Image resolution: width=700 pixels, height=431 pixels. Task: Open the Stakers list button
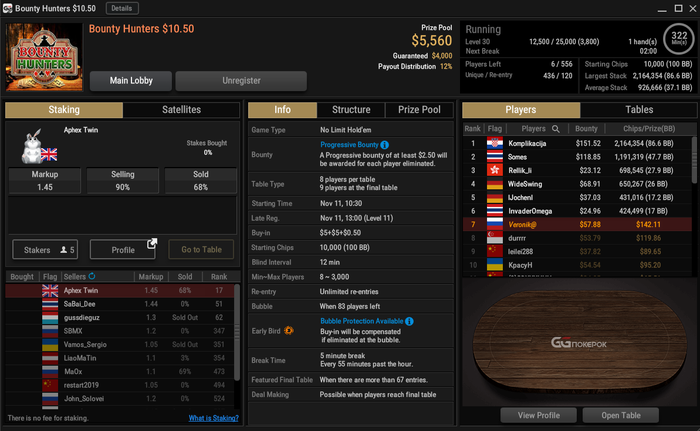click(x=45, y=250)
